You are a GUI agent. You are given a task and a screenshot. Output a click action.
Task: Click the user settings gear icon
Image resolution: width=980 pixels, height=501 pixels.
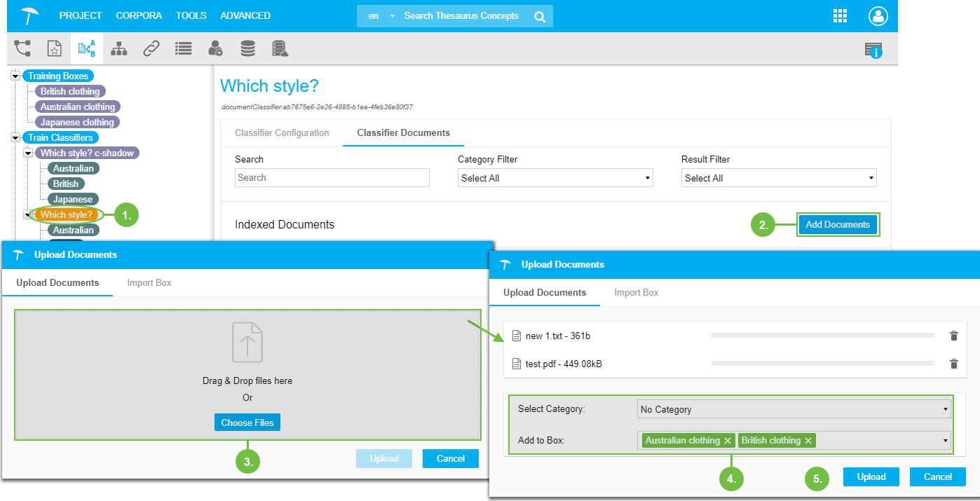pos(215,48)
